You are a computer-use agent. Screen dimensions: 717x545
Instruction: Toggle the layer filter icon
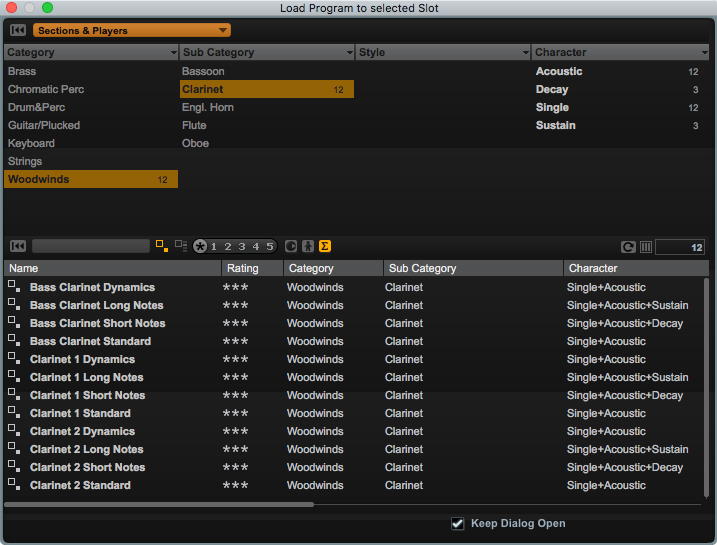coord(181,246)
